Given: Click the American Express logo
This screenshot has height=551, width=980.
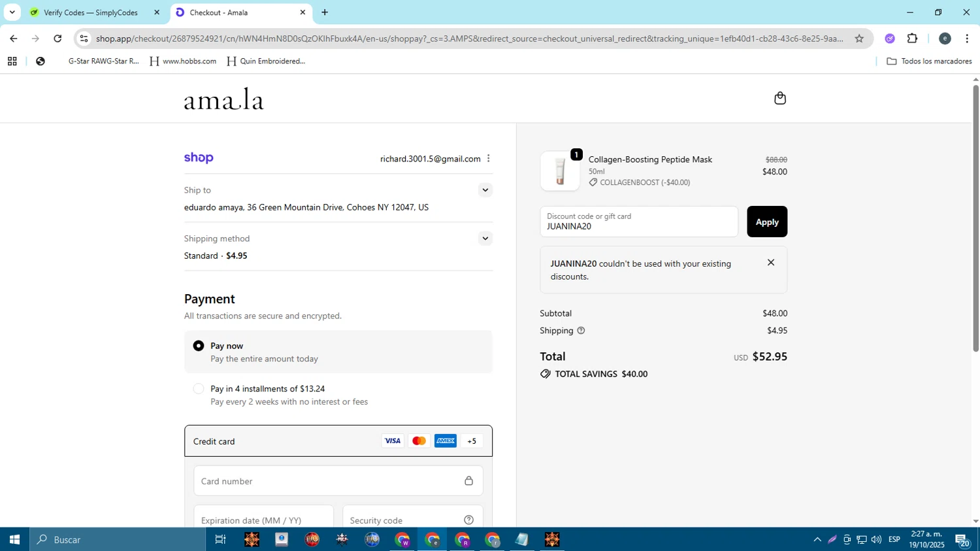Looking at the screenshot, I should pyautogui.click(x=446, y=441).
